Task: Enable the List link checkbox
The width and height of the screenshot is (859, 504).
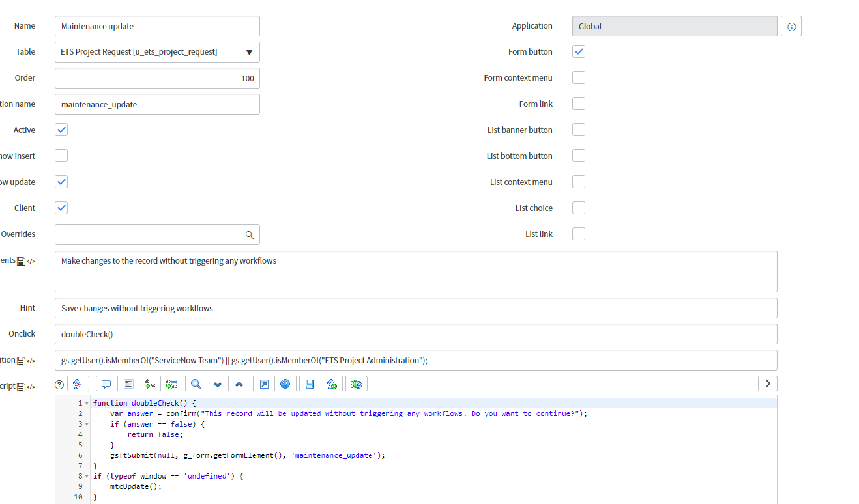Action: (x=579, y=234)
